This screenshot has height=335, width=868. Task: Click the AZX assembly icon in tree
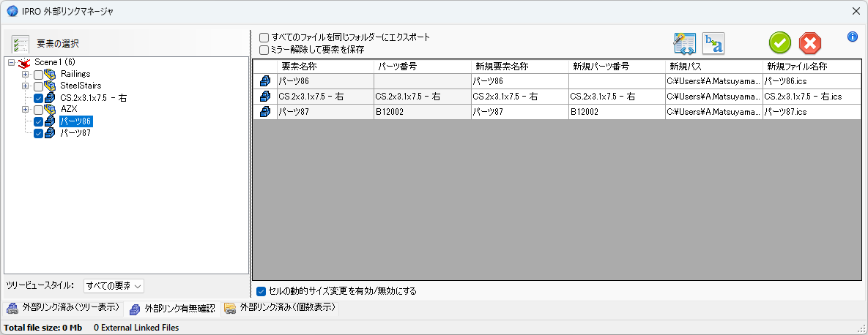point(51,110)
